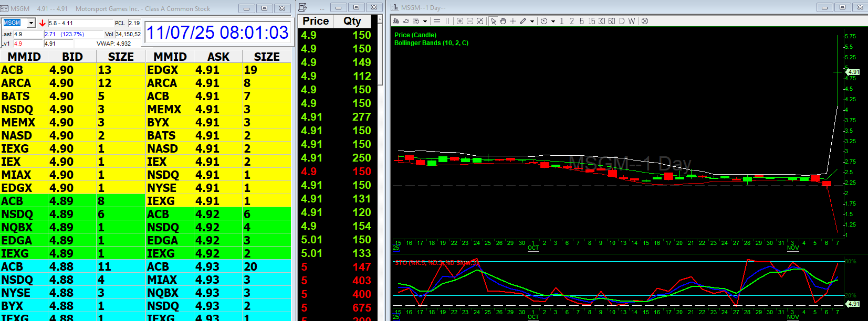Image resolution: width=868 pixels, height=321 pixels.
Task: Click the BID column header
Action: pos(72,57)
